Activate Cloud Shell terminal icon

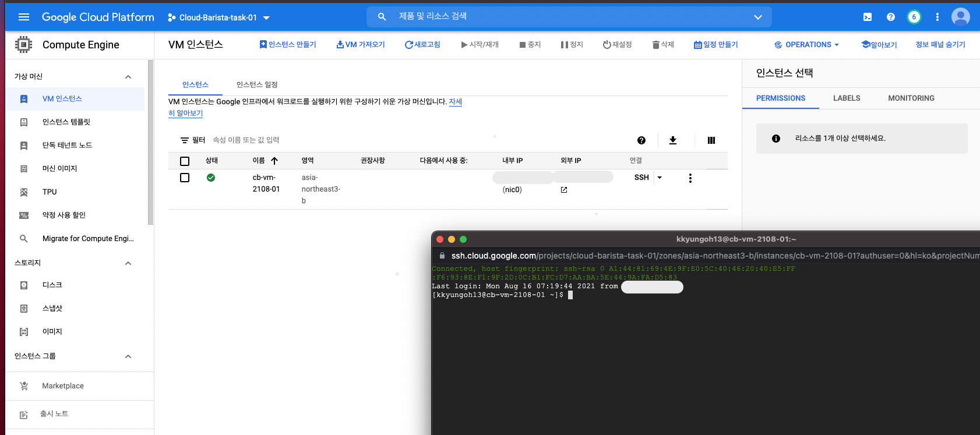[x=868, y=17]
